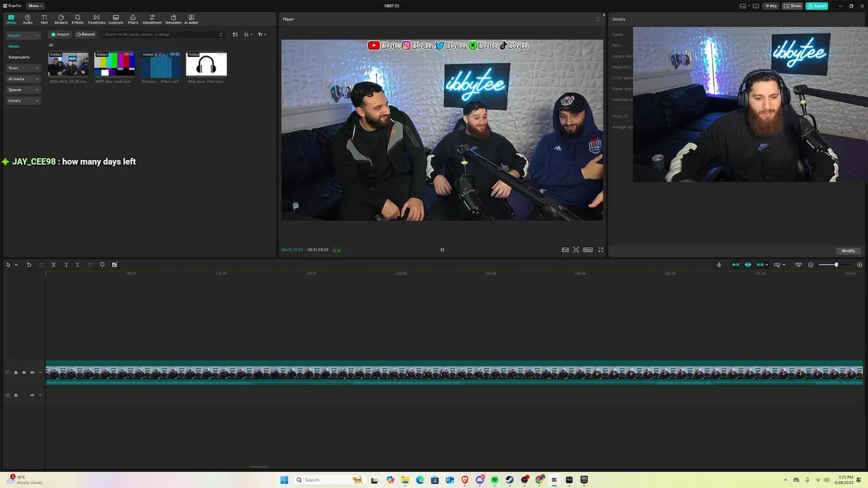The image size is (868, 488).
Task: Open Spotify from the taskbar
Action: click(494, 480)
